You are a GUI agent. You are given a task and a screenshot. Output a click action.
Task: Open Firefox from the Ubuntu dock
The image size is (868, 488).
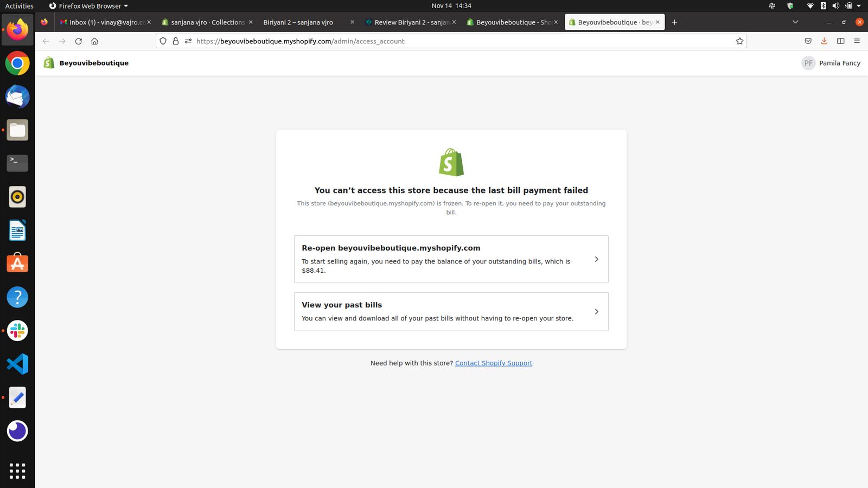click(17, 30)
